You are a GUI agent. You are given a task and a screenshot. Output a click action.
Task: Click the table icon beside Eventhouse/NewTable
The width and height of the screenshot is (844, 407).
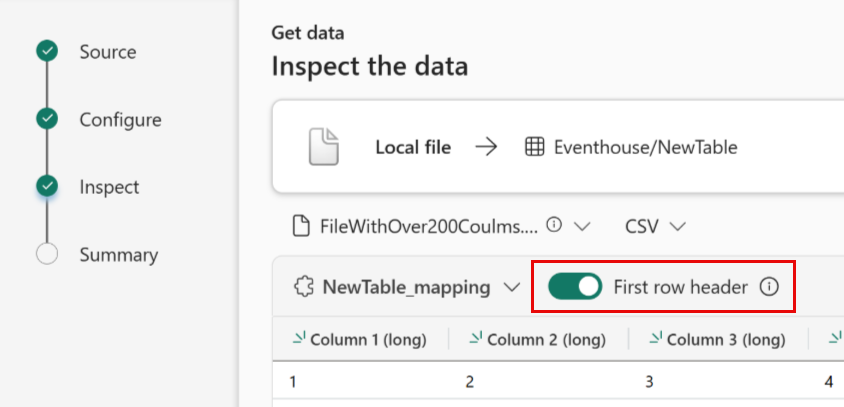coord(534,147)
